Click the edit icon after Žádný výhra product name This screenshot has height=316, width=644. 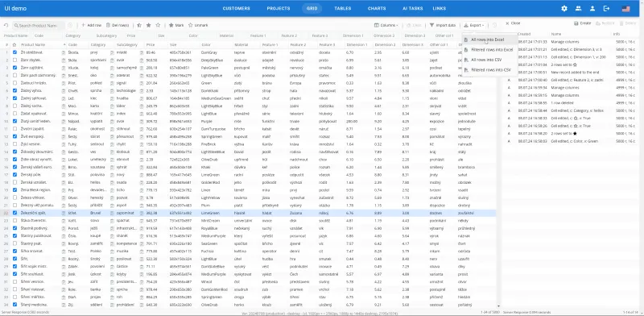[x=64, y=90]
